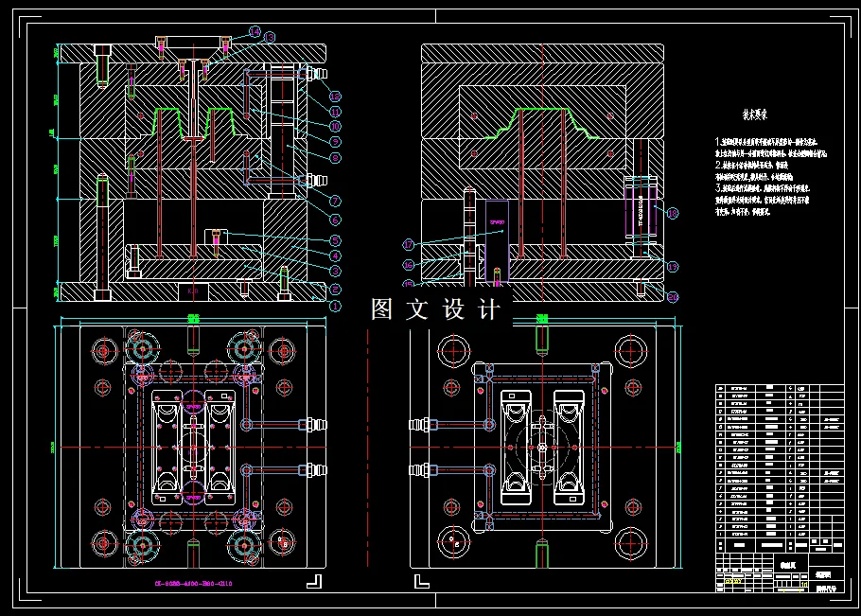The image size is (861, 616).
Task: Click part balloon number 1
Action: [335, 306]
